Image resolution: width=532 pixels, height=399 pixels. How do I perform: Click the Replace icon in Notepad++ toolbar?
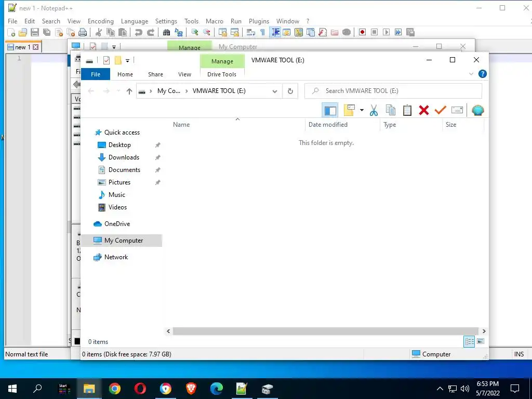tap(179, 32)
